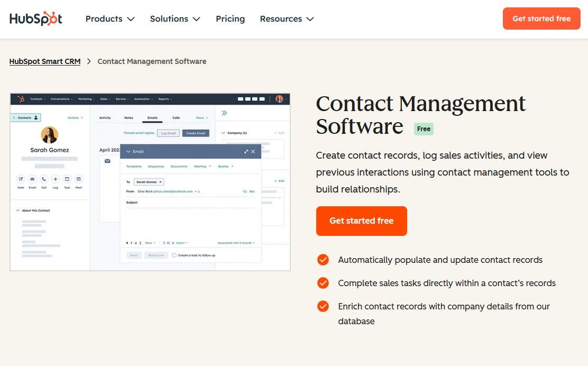
Task: Expand the Resources dropdown menu
Action: click(287, 19)
